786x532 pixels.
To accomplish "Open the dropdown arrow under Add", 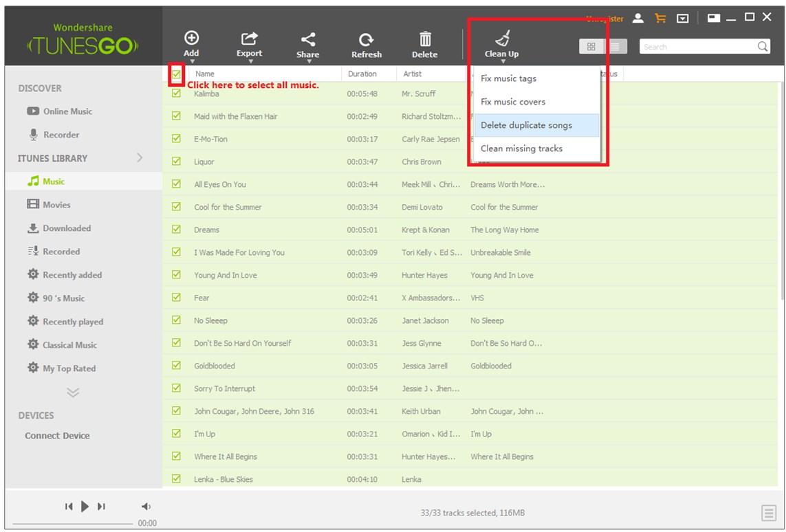I will [191, 62].
